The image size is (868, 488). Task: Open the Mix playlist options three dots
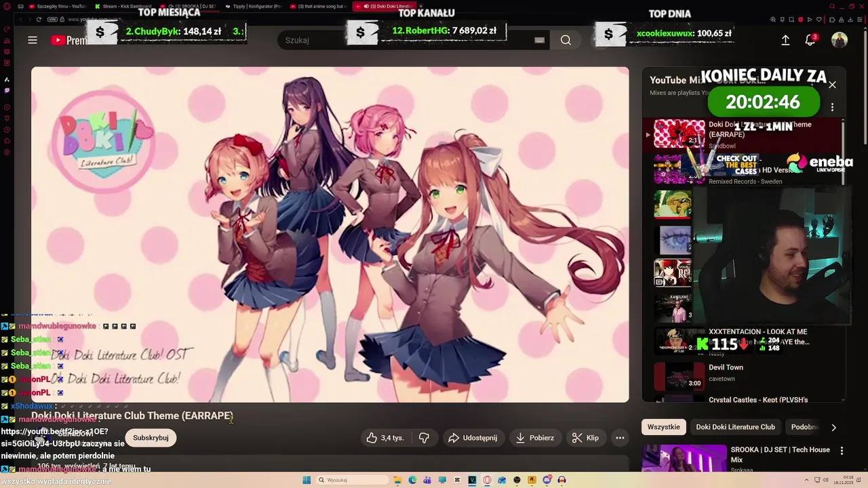832,107
